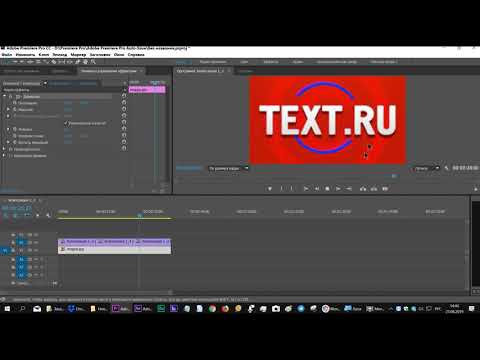Click the timeline horizontal zoom scrollbar handle
Screen dimensions: 480x360
pos(170,292)
